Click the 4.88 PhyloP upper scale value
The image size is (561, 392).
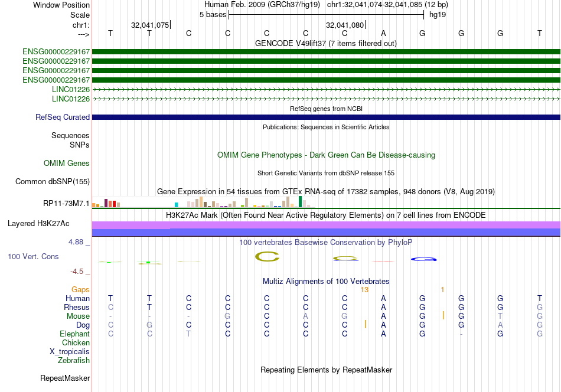click(76, 242)
